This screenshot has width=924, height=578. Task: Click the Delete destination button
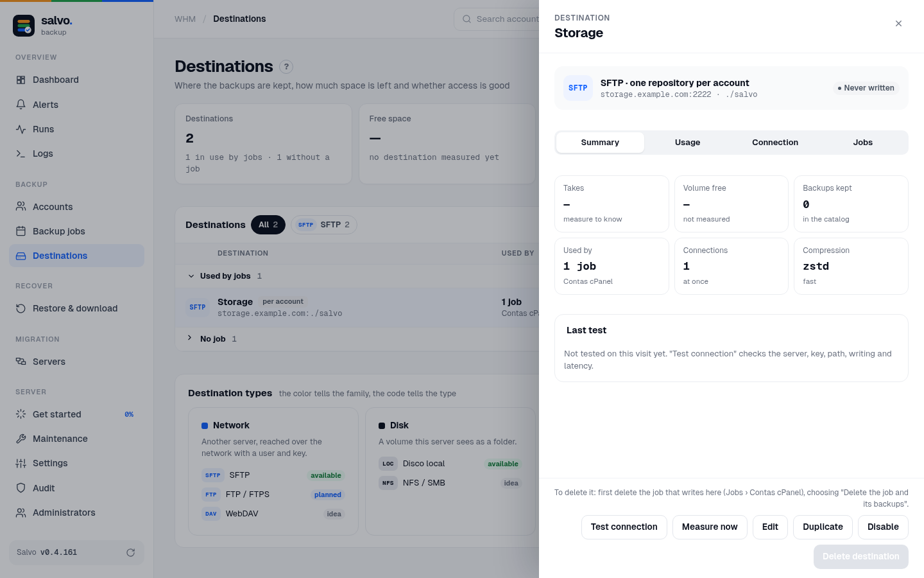click(x=861, y=557)
